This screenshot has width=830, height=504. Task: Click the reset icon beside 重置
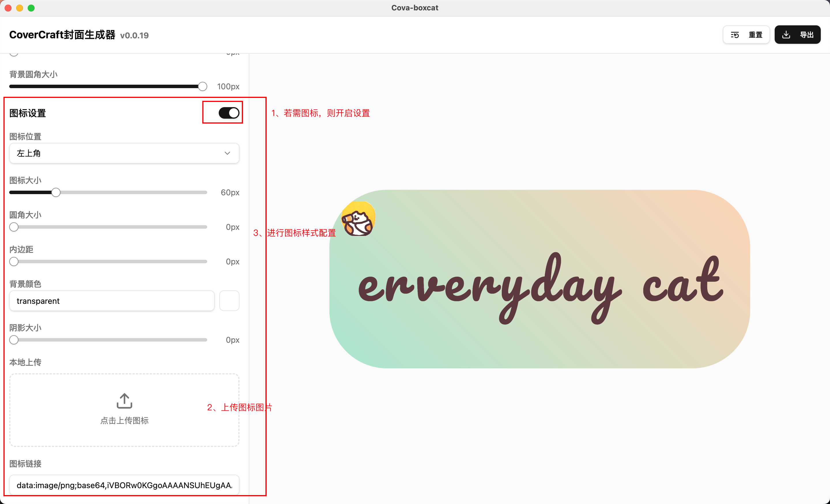click(735, 35)
